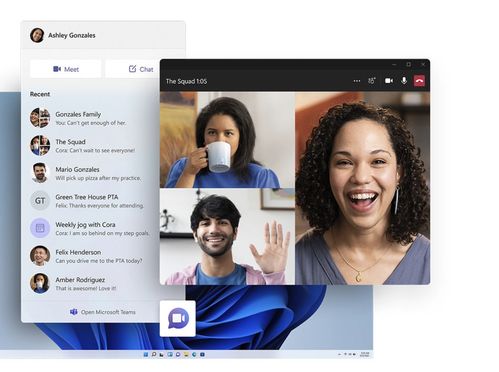Open chat with Felix Henderson

pos(91,256)
